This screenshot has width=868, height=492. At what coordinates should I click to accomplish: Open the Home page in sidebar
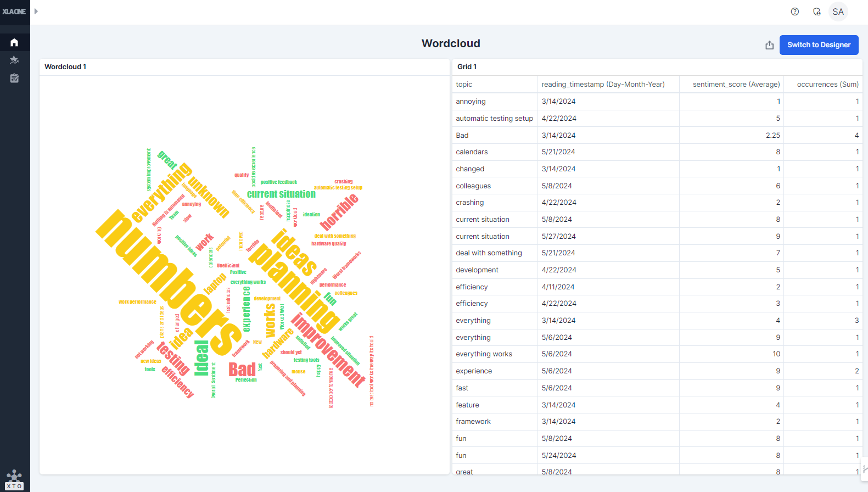(14, 42)
